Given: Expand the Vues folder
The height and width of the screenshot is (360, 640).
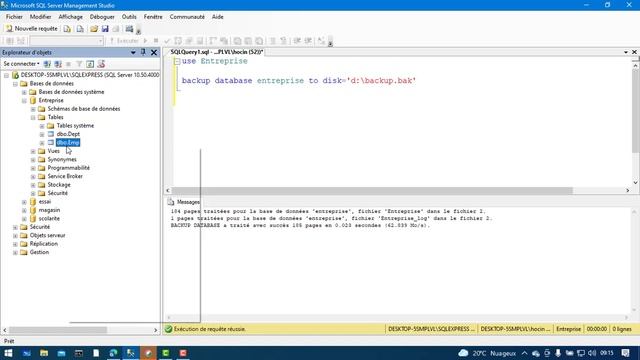Looking at the screenshot, I should 33,151.
